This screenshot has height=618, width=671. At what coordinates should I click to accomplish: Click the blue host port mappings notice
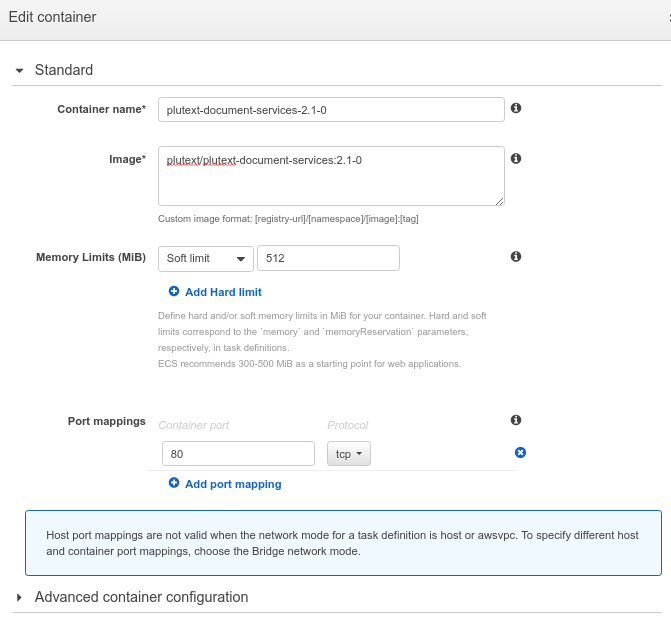[x=343, y=543]
